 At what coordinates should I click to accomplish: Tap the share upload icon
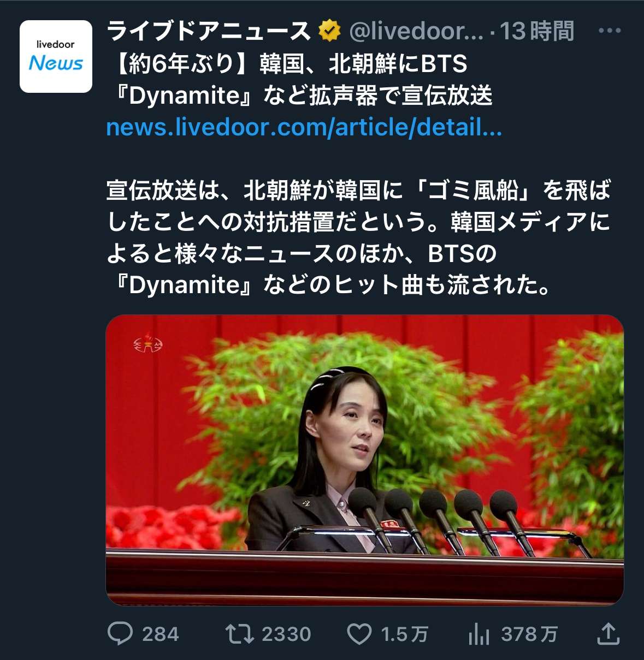click(607, 633)
